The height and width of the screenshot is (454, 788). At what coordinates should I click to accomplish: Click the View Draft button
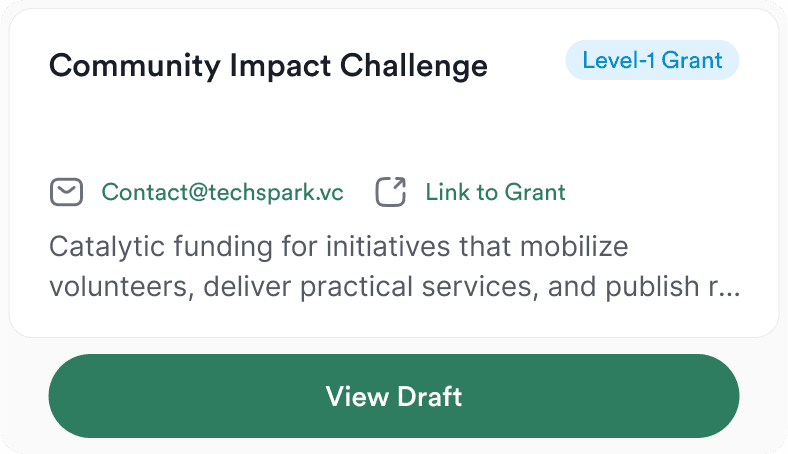(x=394, y=396)
